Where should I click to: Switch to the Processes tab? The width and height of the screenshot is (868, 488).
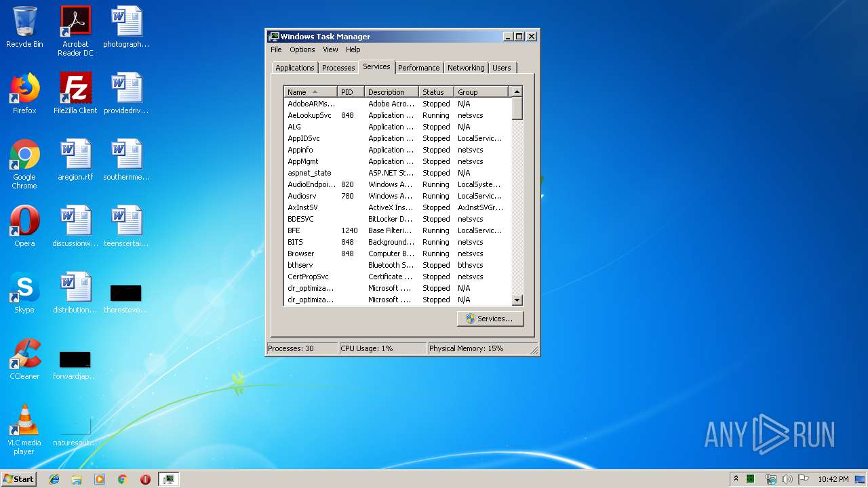click(x=338, y=68)
